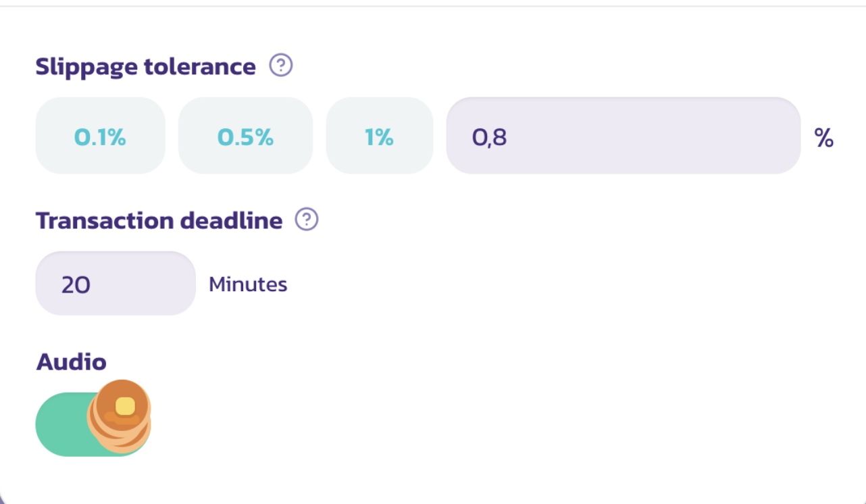866x504 pixels.
Task: Click the Transaction deadline heading text
Action: [159, 221]
